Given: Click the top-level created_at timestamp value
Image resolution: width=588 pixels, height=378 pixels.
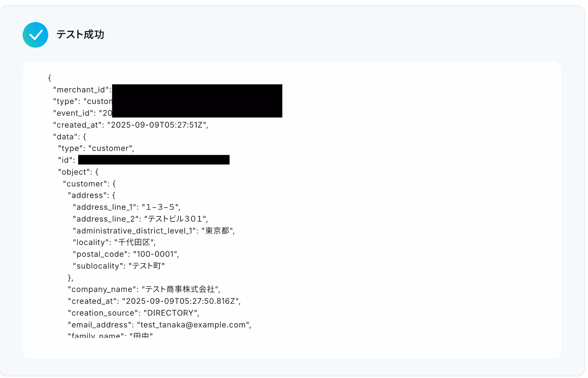Looking at the screenshot, I should (157, 125).
